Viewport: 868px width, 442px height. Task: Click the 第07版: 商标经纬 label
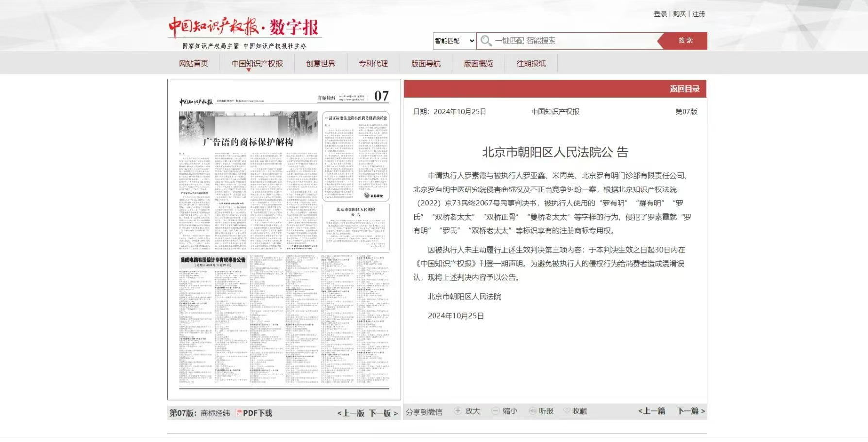pyautogui.click(x=200, y=413)
